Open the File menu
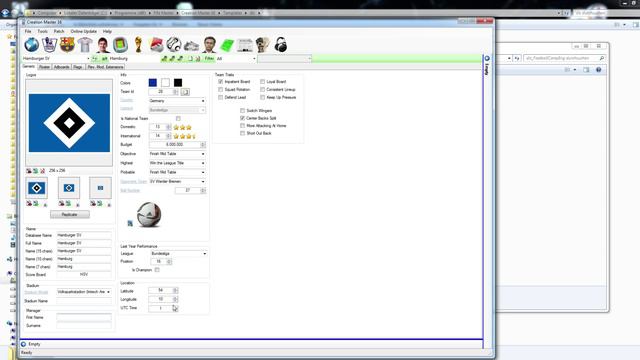This screenshot has height=360, width=640. (x=28, y=31)
